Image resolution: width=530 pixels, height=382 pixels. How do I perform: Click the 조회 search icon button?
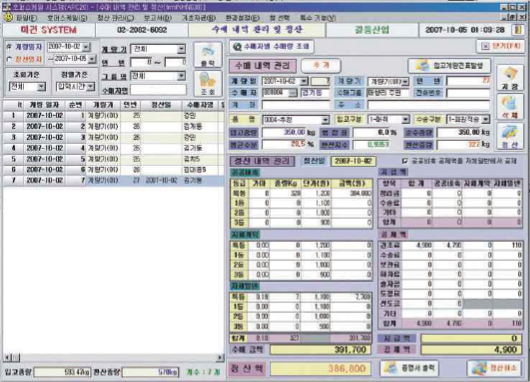(x=208, y=84)
